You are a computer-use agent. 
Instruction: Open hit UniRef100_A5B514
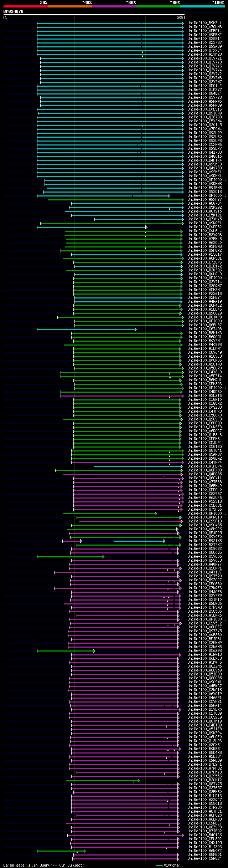204,31
